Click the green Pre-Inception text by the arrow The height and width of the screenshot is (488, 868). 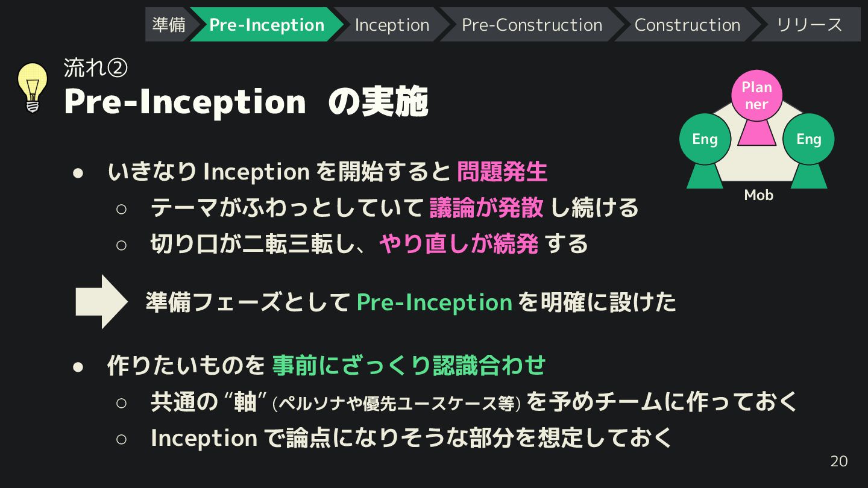[434, 302]
